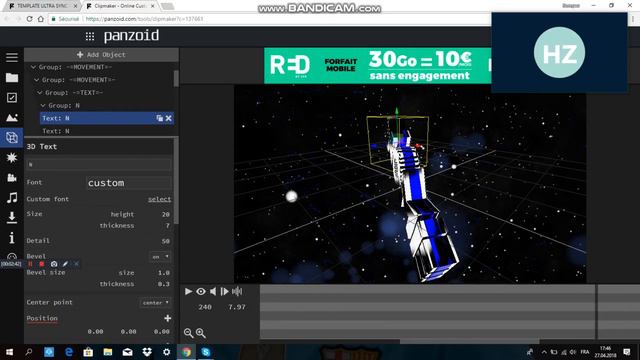Open the effects starburst icon in sidebar

pyautogui.click(x=12, y=158)
